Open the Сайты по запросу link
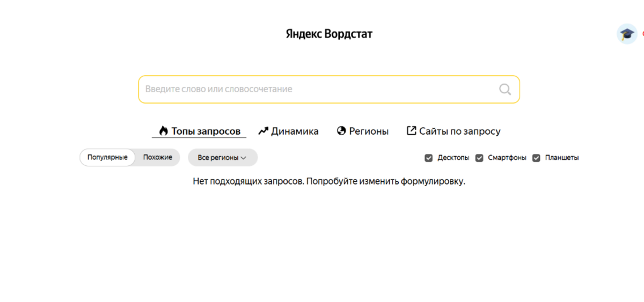 click(x=453, y=131)
